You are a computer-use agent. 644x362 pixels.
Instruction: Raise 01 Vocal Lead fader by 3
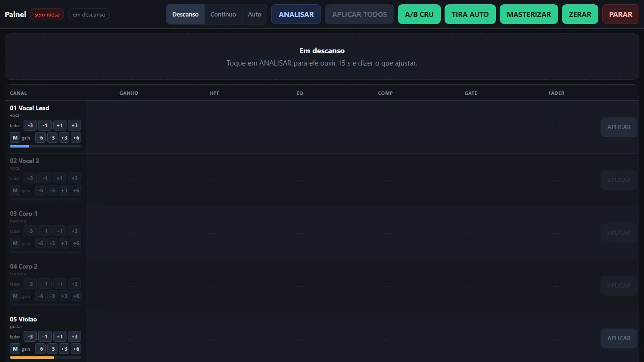(74, 125)
